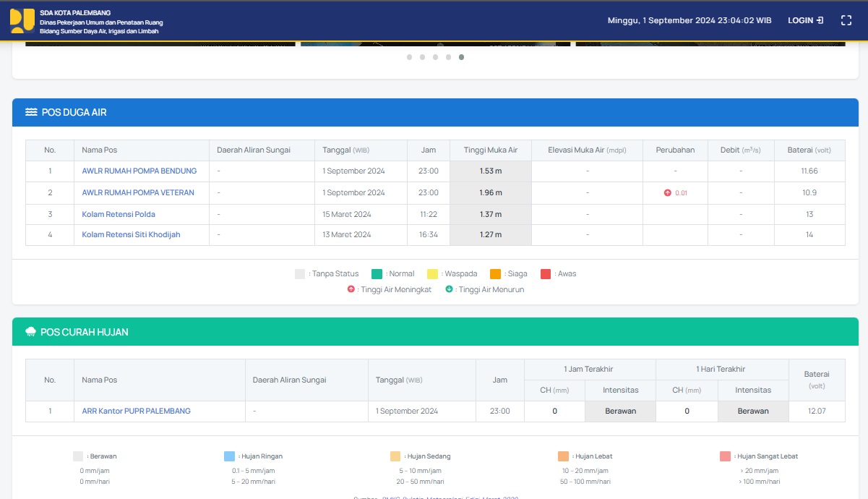Click the rain cloud icon beside Pos Curah Hujan
868x499 pixels.
(x=31, y=332)
